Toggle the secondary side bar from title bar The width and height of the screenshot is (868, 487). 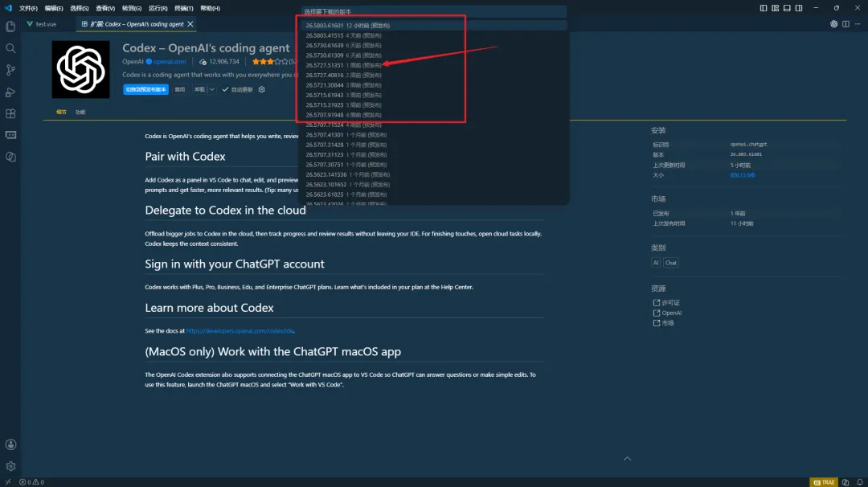[799, 8]
